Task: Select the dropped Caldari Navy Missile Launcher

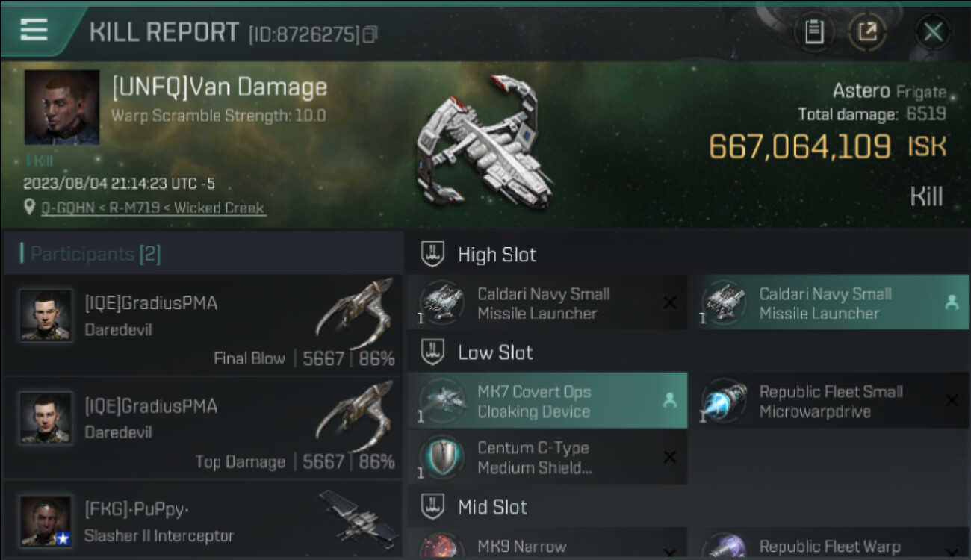Action: (x=828, y=303)
